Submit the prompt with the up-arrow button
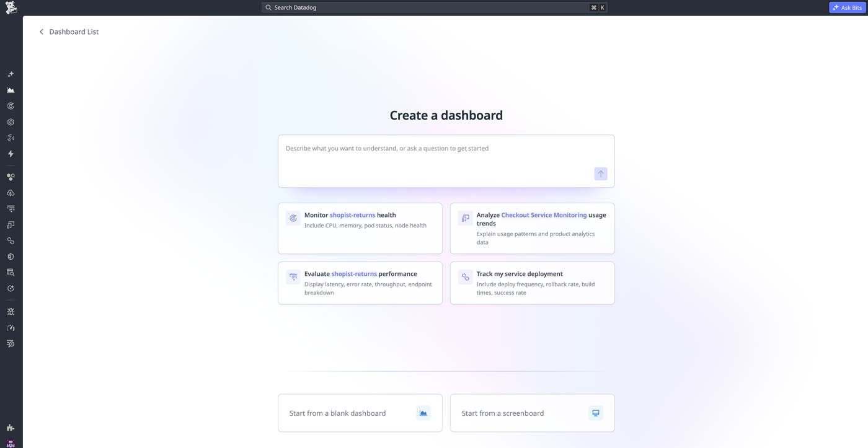This screenshot has width=868, height=448. coord(601,173)
